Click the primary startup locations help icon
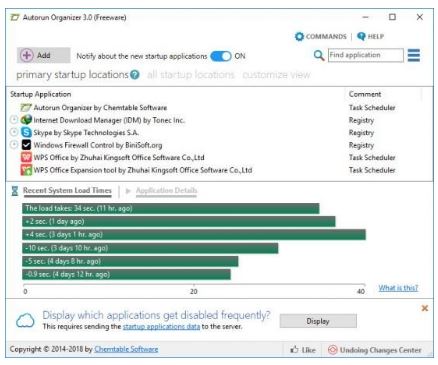 [x=135, y=75]
